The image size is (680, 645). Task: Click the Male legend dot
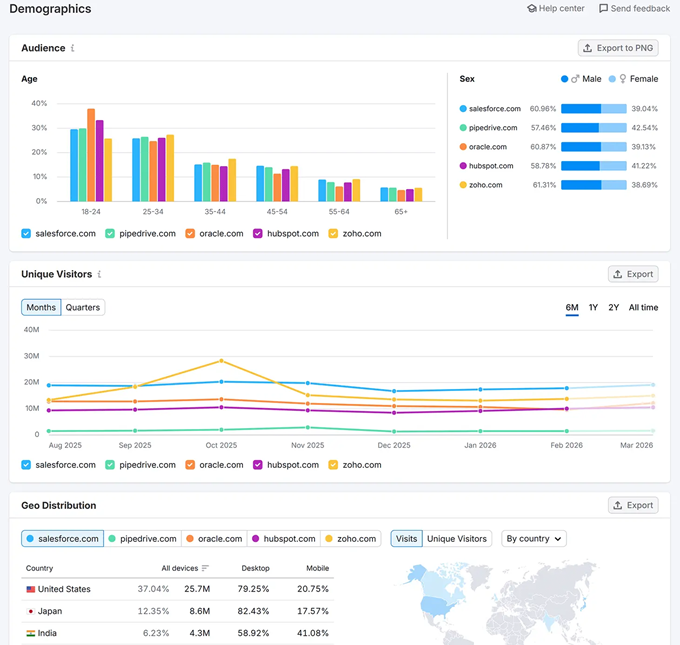click(x=564, y=79)
